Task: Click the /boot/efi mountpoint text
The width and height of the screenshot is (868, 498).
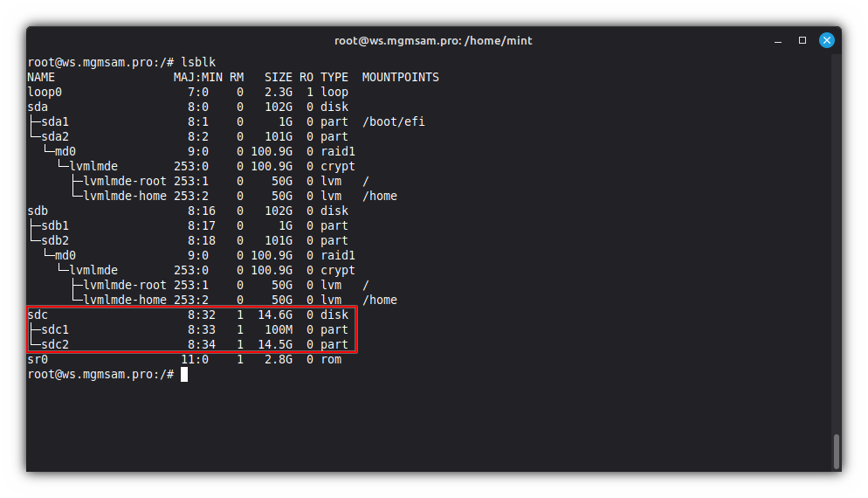Action: click(x=393, y=121)
